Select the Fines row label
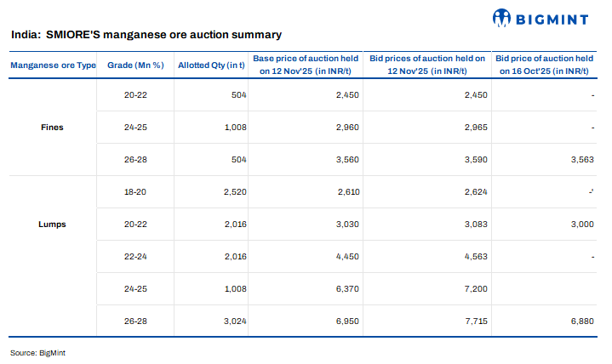Image resolution: width=612 pixels, height=364 pixels. click(52, 128)
